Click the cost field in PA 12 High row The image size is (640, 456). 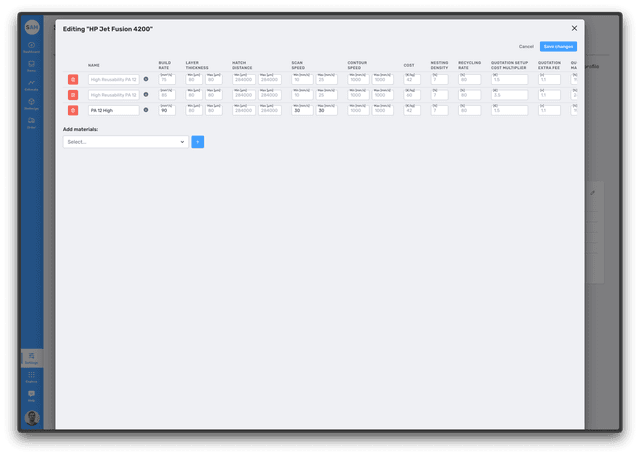[x=412, y=110]
